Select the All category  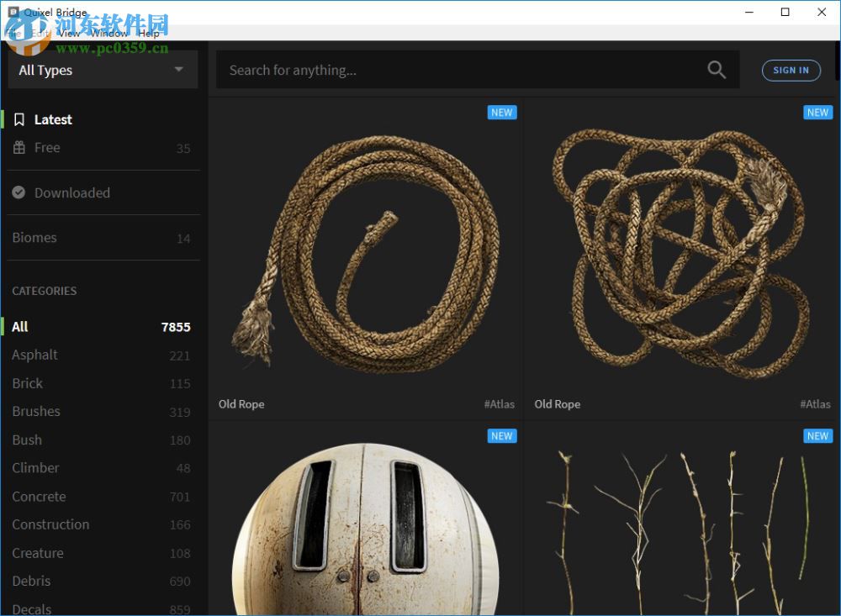coord(102,327)
